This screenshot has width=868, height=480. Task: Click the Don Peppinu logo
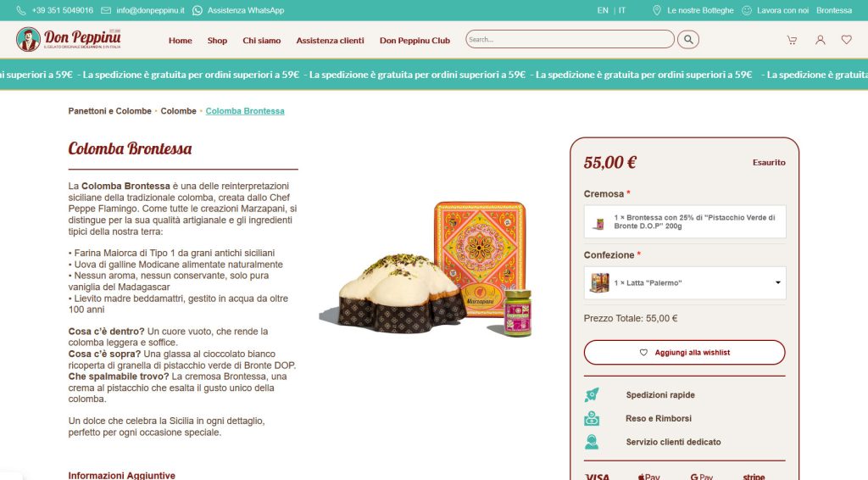pyautogui.click(x=69, y=39)
